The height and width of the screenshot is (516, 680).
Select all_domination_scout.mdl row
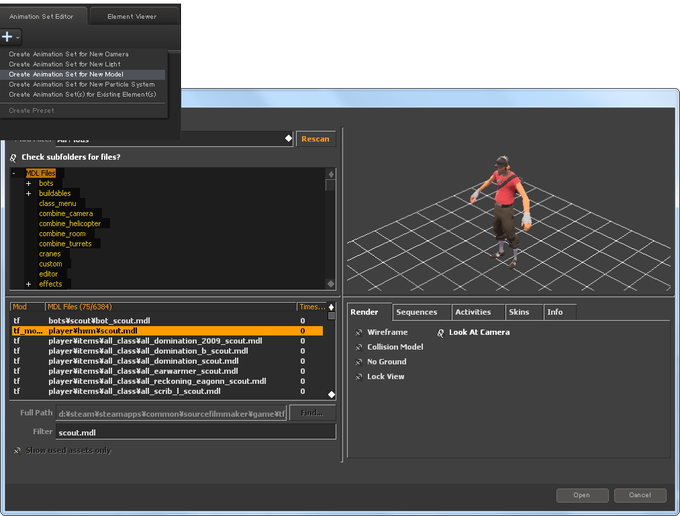click(x=167, y=361)
